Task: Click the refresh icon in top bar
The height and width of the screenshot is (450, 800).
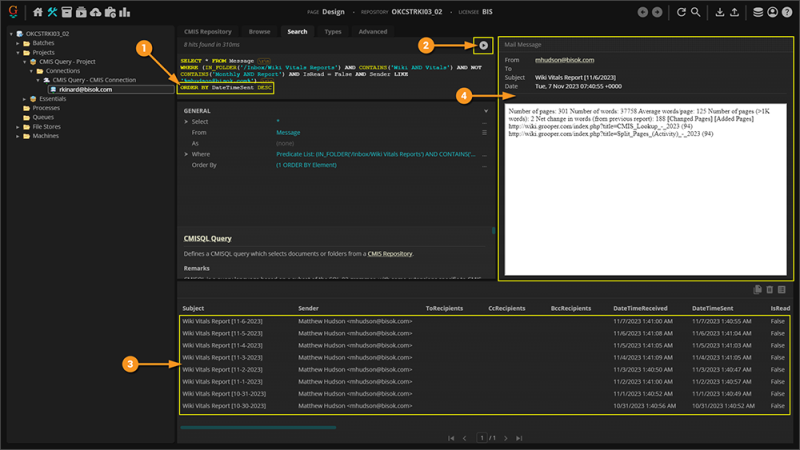Action: tap(681, 13)
